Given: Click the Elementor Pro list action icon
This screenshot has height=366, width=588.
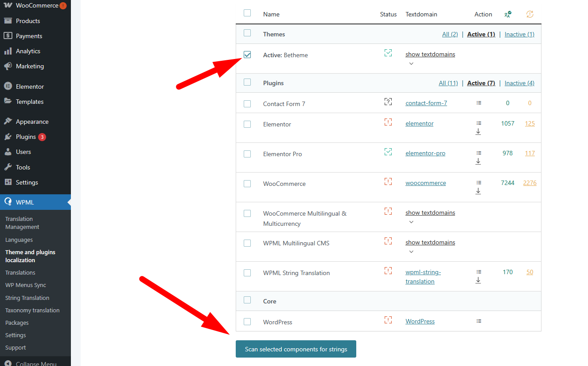Looking at the screenshot, I should [x=479, y=153].
